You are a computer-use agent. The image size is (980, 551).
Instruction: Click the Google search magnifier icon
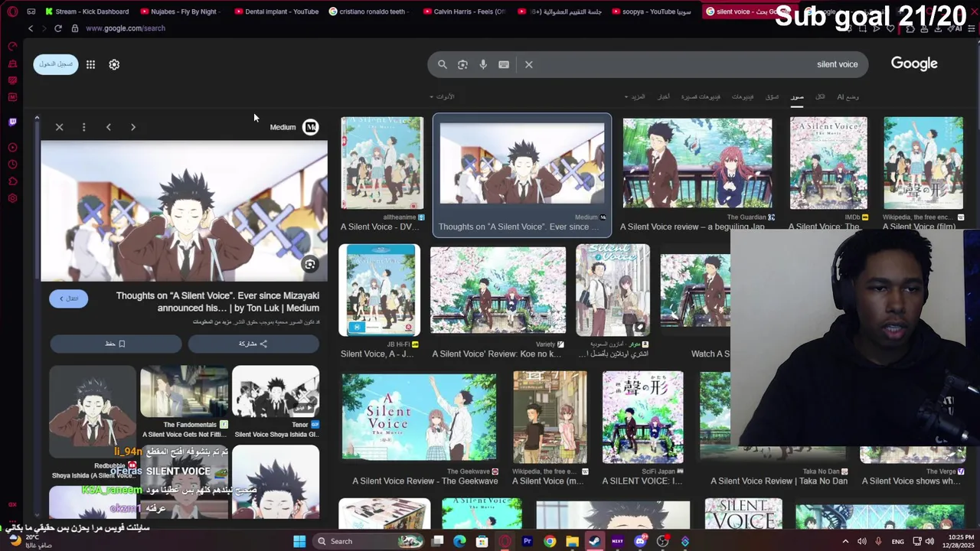[442, 65]
